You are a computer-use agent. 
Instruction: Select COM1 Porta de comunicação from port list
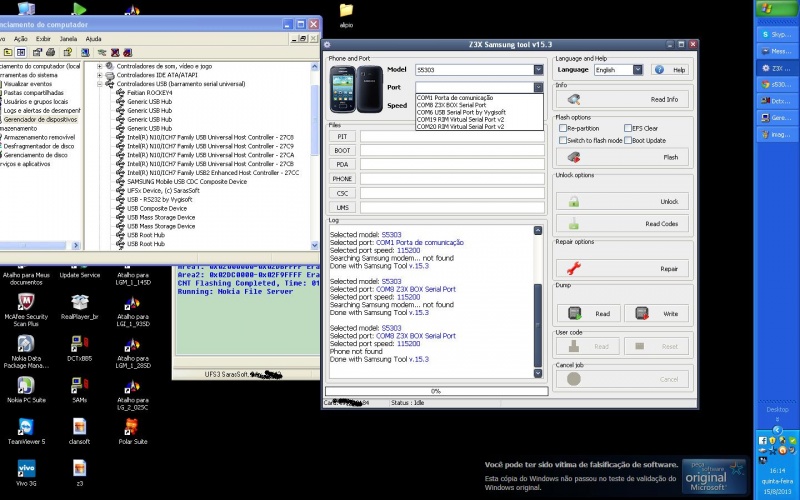pyautogui.click(x=479, y=97)
